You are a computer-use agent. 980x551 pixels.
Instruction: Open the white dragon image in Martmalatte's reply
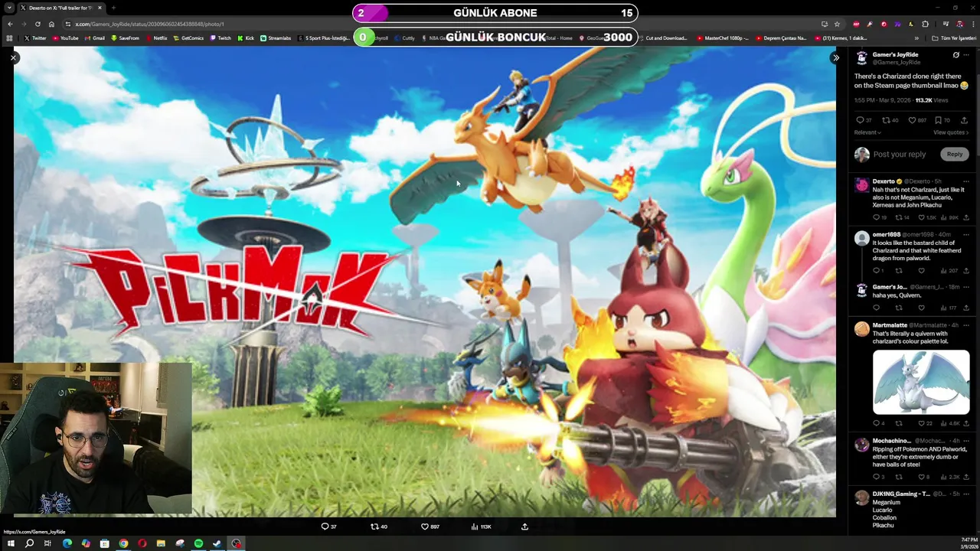point(921,382)
